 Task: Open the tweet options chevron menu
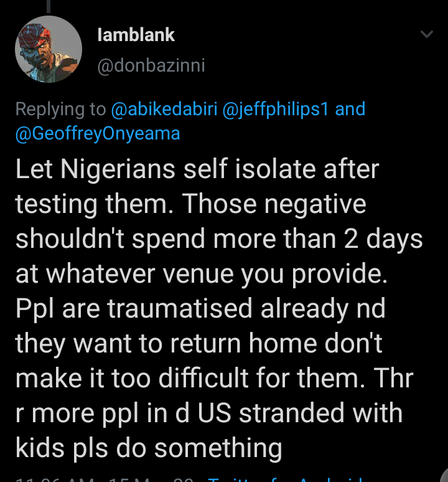[427, 34]
